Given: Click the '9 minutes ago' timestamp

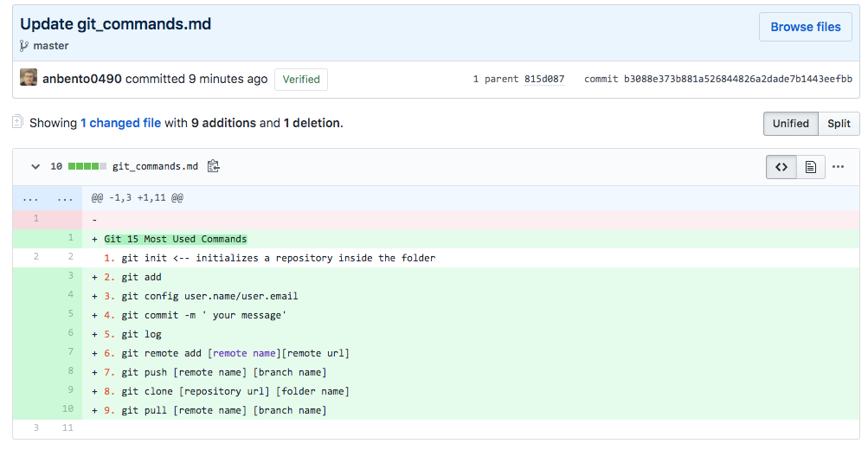Looking at the screenshot, I should pos(228,79).
